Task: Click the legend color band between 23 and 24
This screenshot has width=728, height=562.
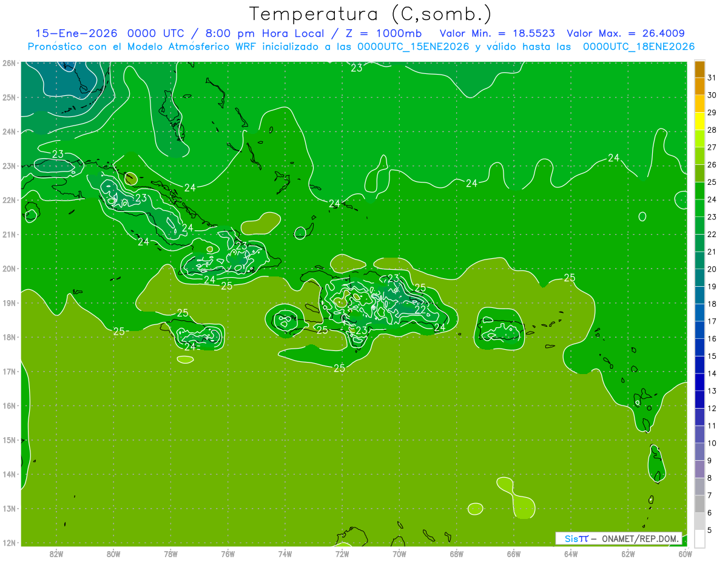Action: 699,208
